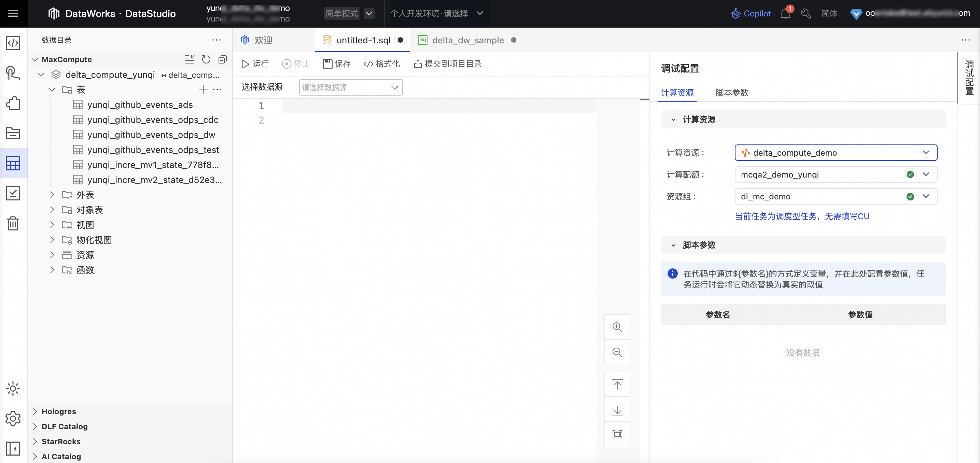
Task: Jump to top of editor
Action: point(617,384)
